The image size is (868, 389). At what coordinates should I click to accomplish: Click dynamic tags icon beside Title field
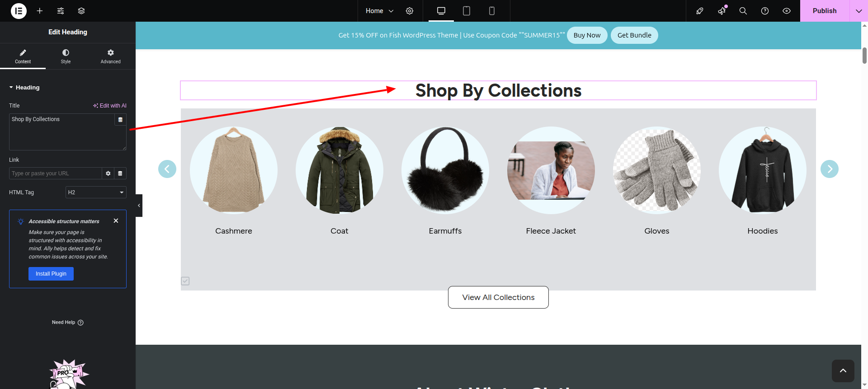(x=120, y=120)
